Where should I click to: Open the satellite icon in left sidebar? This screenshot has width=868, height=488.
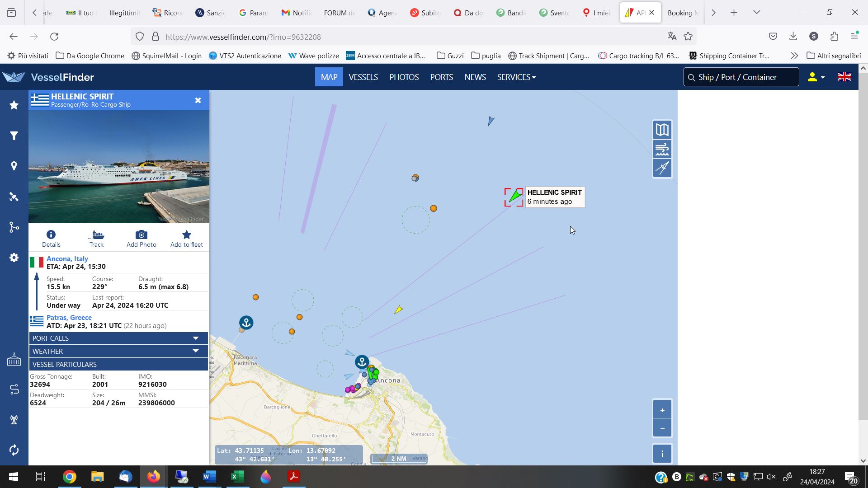pyautogui.click(x=14, y=197)
